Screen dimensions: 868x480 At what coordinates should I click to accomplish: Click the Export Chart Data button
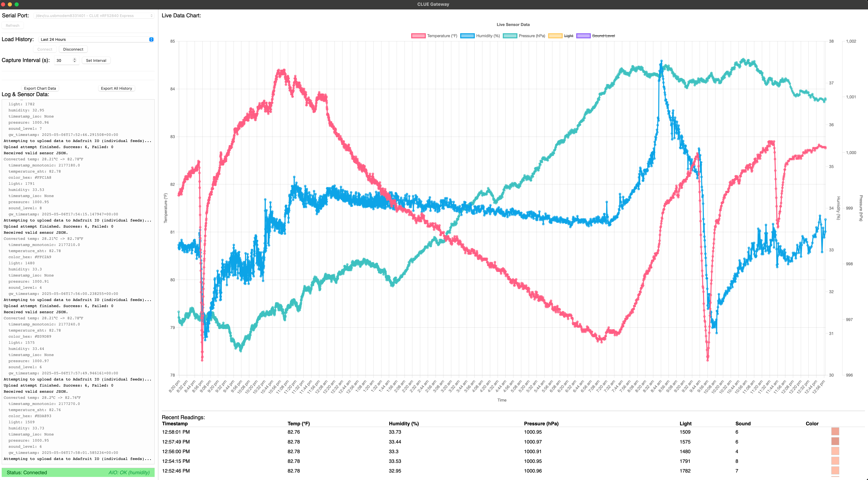point(40,88)
